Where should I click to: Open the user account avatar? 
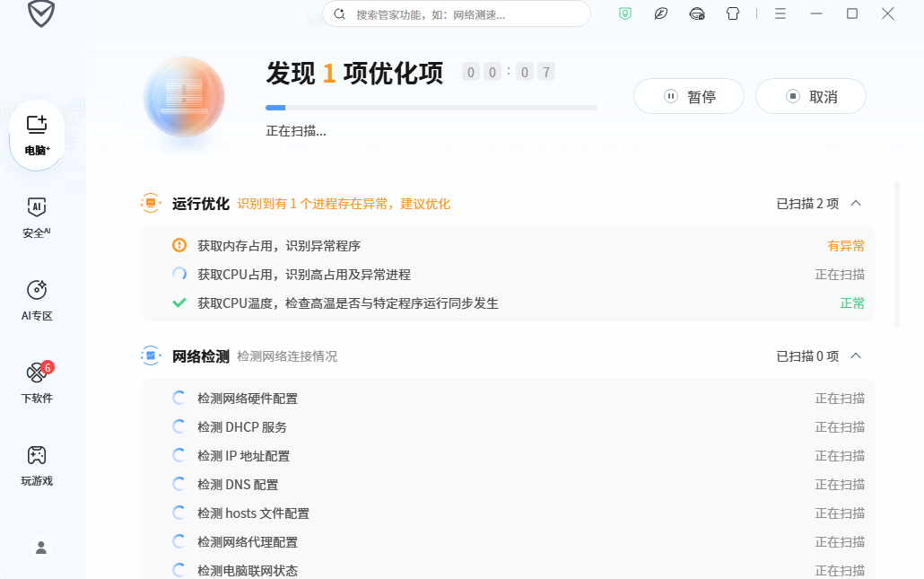(40, 548)
